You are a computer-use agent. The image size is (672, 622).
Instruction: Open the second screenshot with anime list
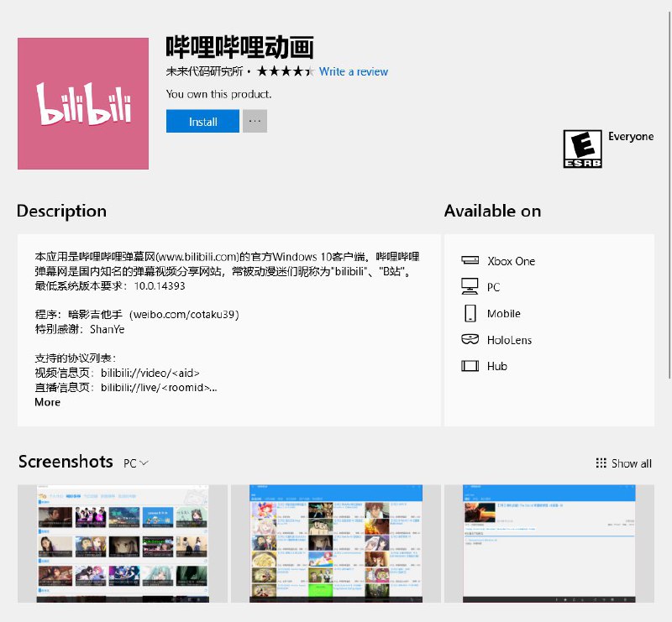[336, 544]
